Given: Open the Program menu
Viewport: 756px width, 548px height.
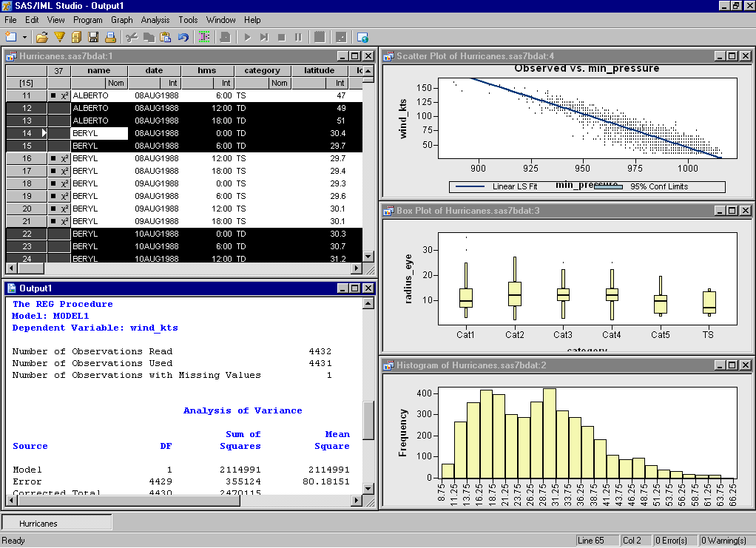Looking at the screenshot, I should click(88, 20).
